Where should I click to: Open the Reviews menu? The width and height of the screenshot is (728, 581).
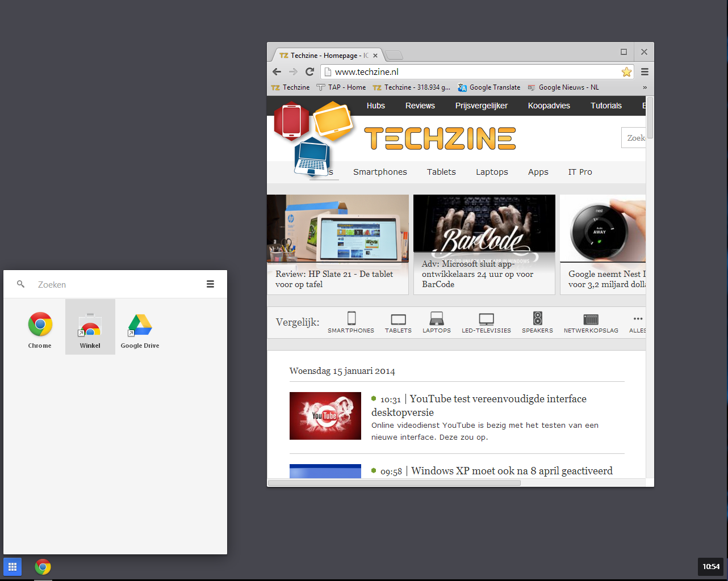420,106
